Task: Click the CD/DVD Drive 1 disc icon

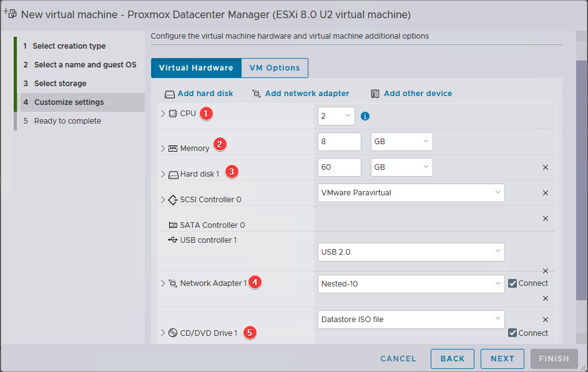Action: 174,333
